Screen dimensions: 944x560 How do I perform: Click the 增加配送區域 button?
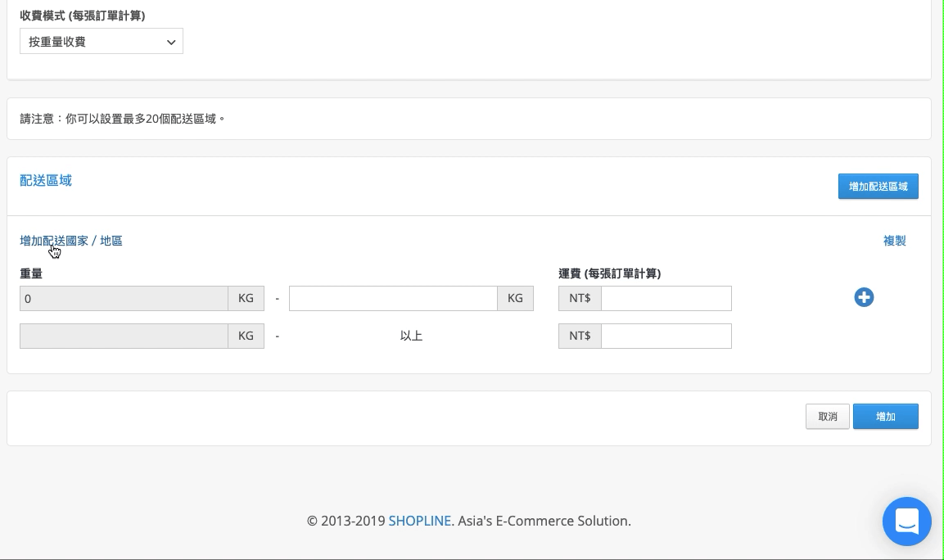pyautogui.click(x=878, y=187)
